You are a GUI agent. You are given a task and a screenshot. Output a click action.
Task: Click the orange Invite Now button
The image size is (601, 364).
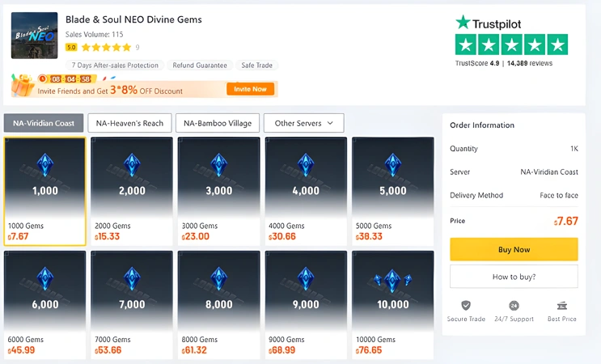pyautogui.click(x=250, y=89)
